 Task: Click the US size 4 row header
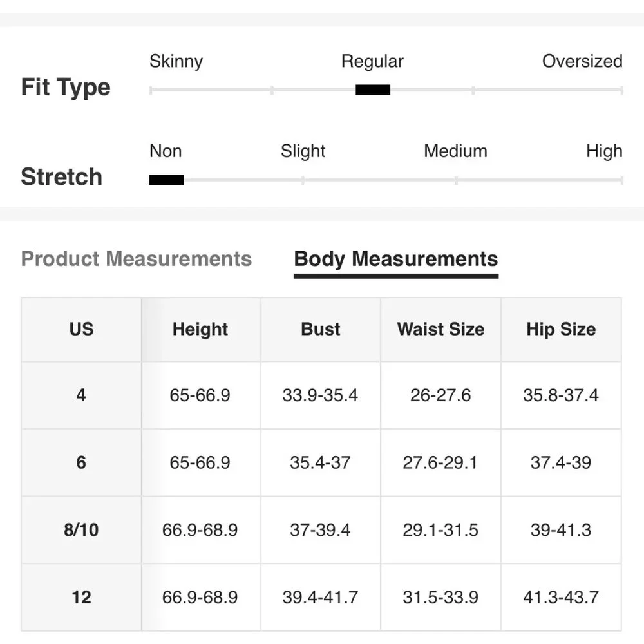point(81,395)
